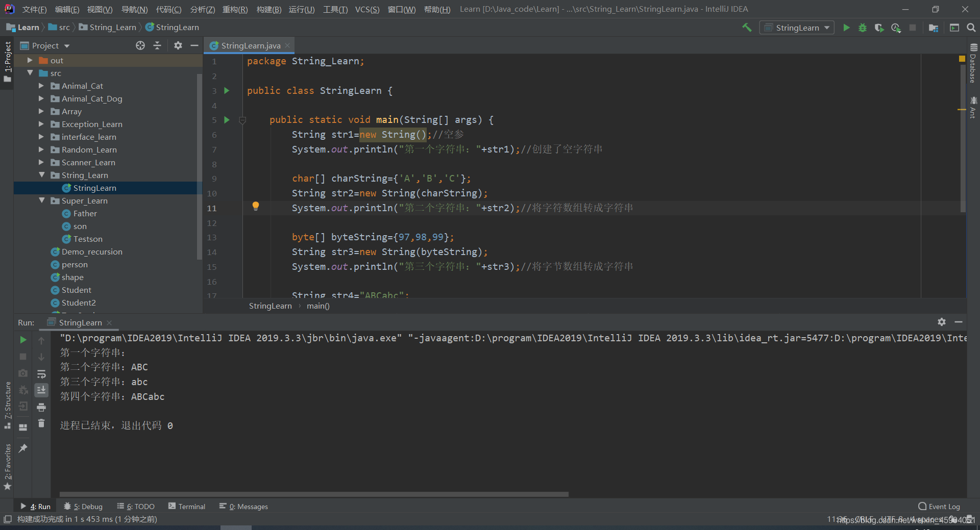This screenshot has height=530, width=980.
Task: Clear all console output trash icon
Action: pos(41,423)
